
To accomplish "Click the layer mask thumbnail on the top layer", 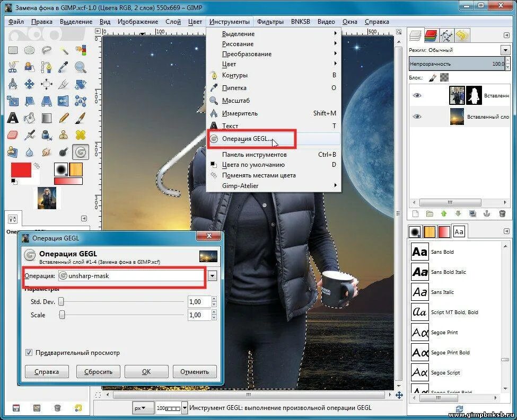I will pos(474,95).
